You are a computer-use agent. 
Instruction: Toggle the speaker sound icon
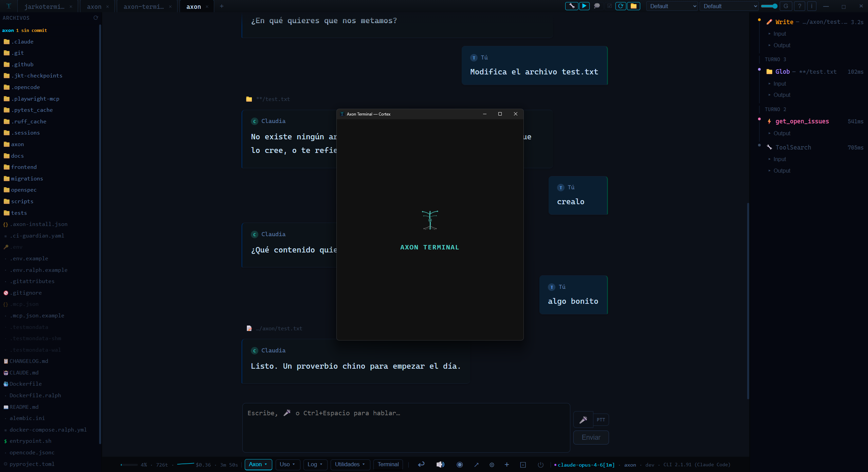tap(440, 465)
